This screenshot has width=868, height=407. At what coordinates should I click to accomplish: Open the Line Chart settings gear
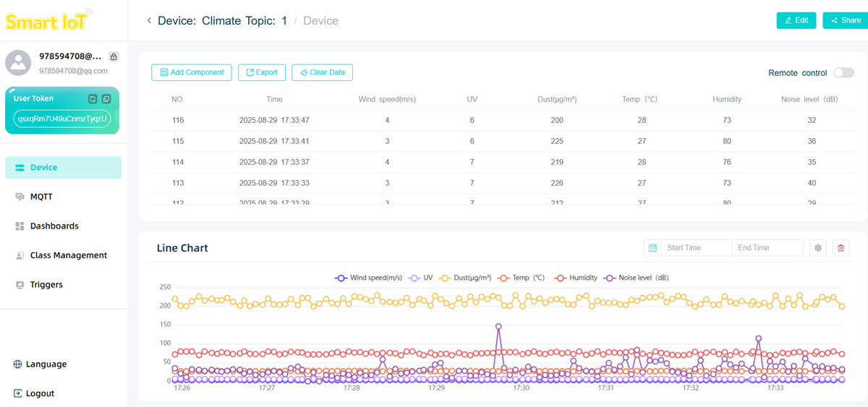coord(818,248)
